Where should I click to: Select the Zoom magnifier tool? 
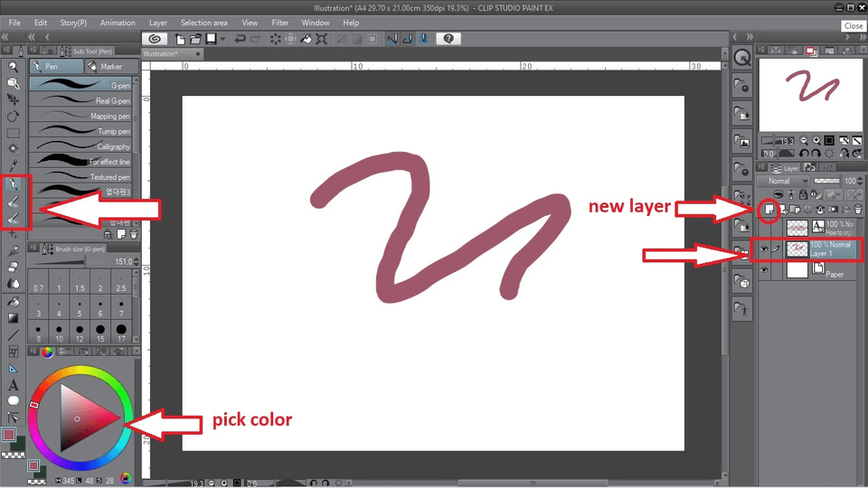[x=13, y=67]
